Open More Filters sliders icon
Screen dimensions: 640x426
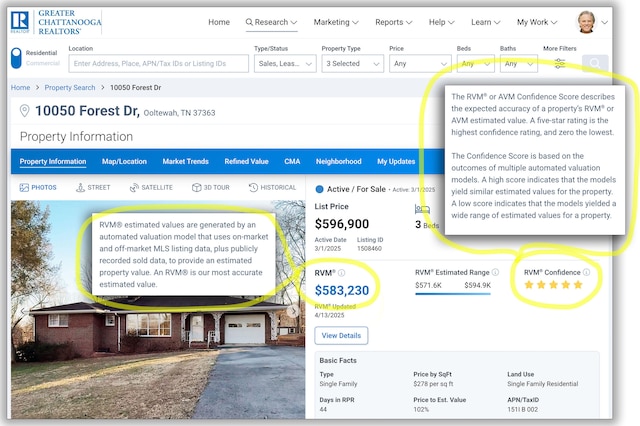click(x=560, y=63)
